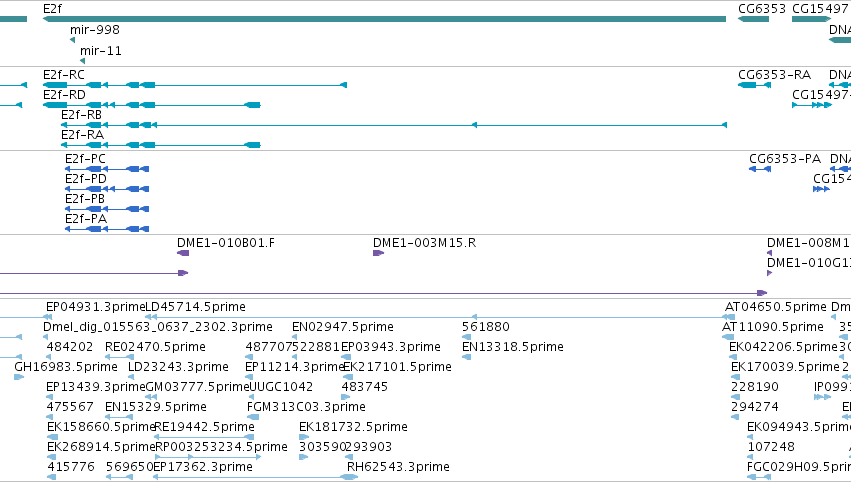Select the 415776 feature

point(52,478)
